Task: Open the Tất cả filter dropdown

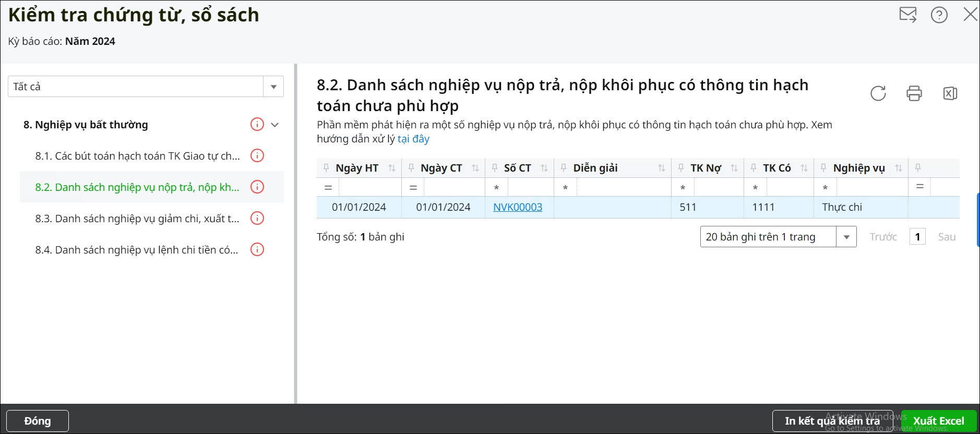Action: (x=273, y=87)
